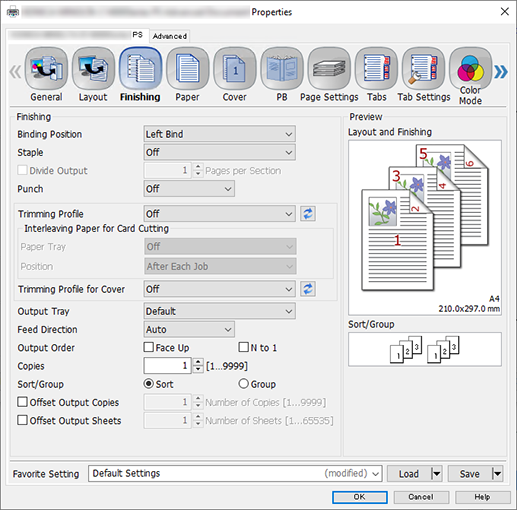Open the Page Settings icon

[x=329, y=68]
